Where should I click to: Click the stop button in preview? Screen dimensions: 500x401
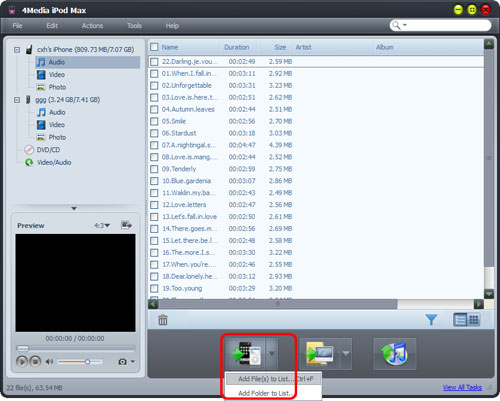pos(35,362)
